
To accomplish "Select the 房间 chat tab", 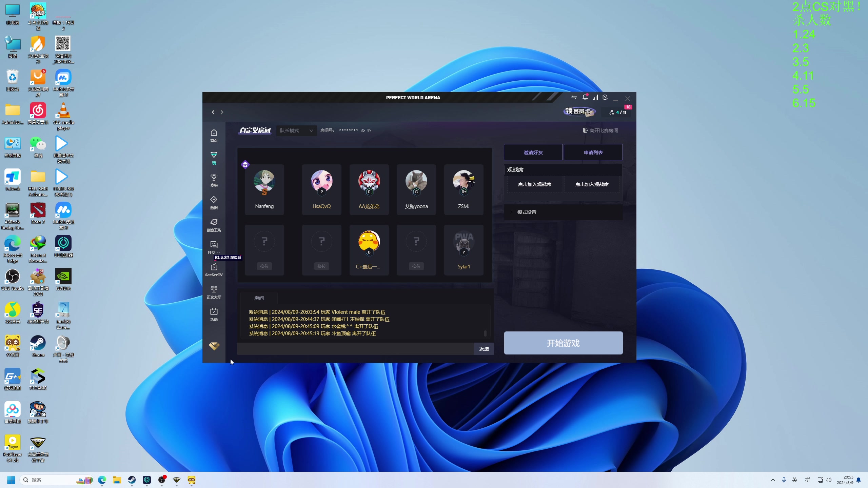I will click(x=259, y=298).
